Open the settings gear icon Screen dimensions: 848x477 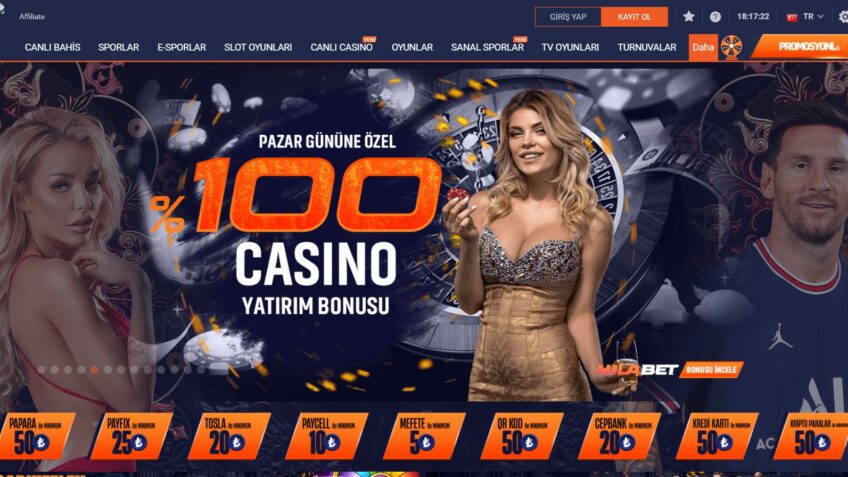(843, 17)
